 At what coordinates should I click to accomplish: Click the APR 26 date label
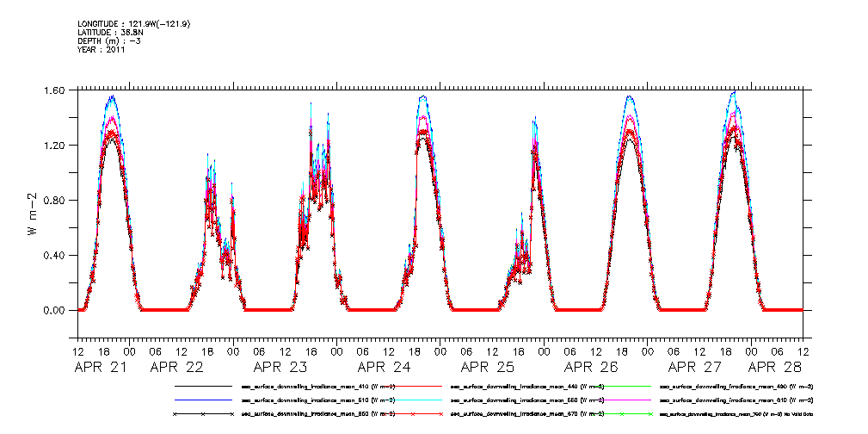[x=591, y=367]
